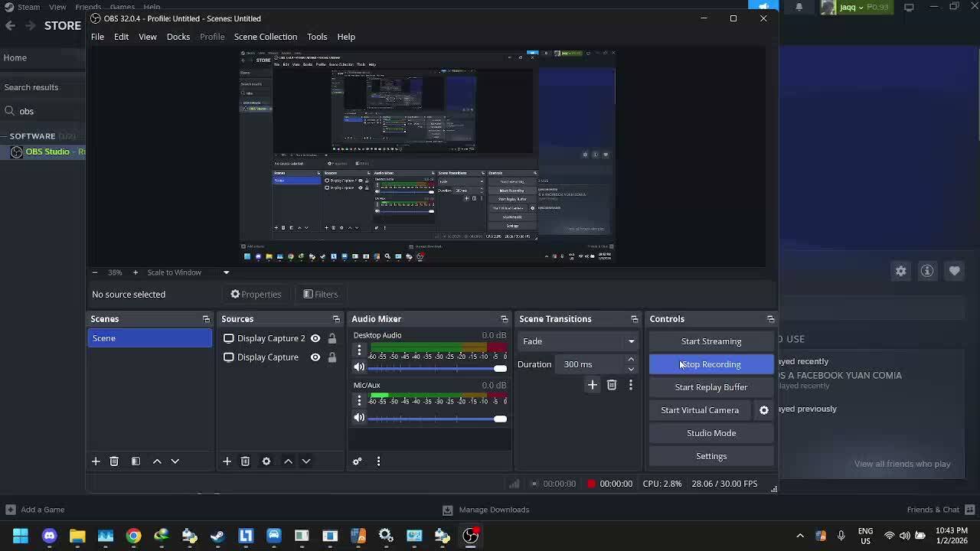980x551 pixels.
Task: Add a configurable scene transition
Action: click(593, 385)
